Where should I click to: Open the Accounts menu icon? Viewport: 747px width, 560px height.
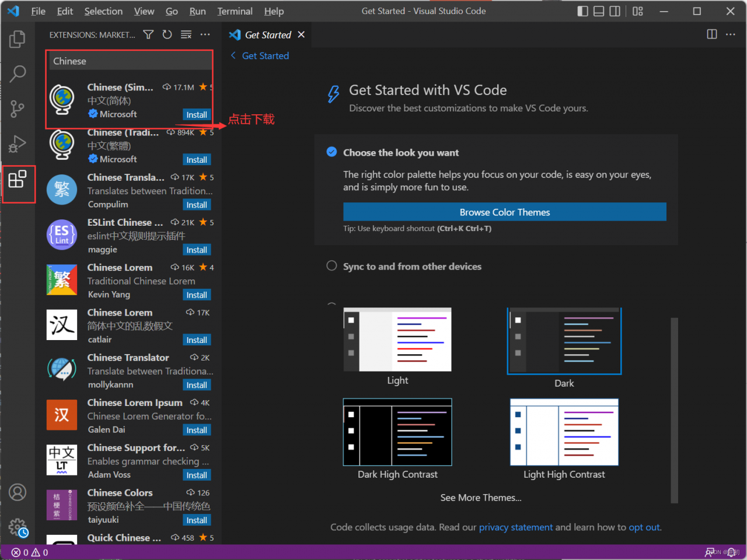click(x=18, y=492)
